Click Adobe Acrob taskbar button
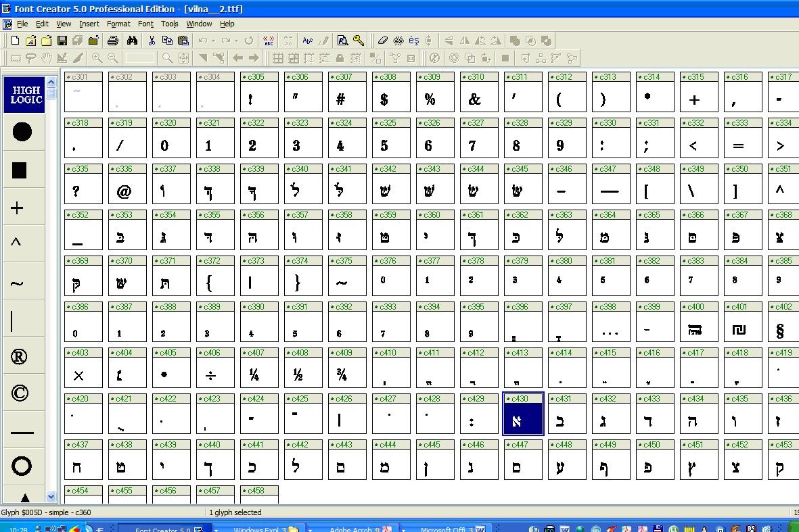The height and width of the screenshot is (532, 799). 352,529
